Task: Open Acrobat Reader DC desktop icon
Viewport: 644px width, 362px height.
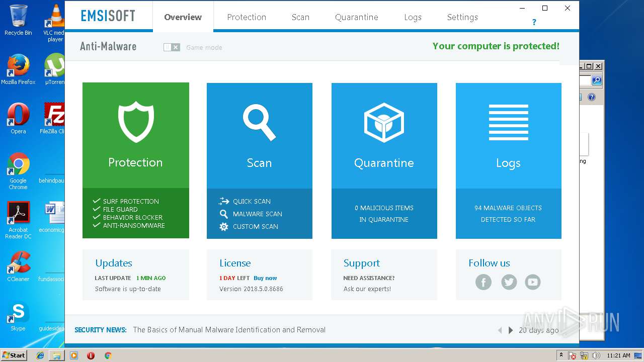Action: [x=18, y=220]
